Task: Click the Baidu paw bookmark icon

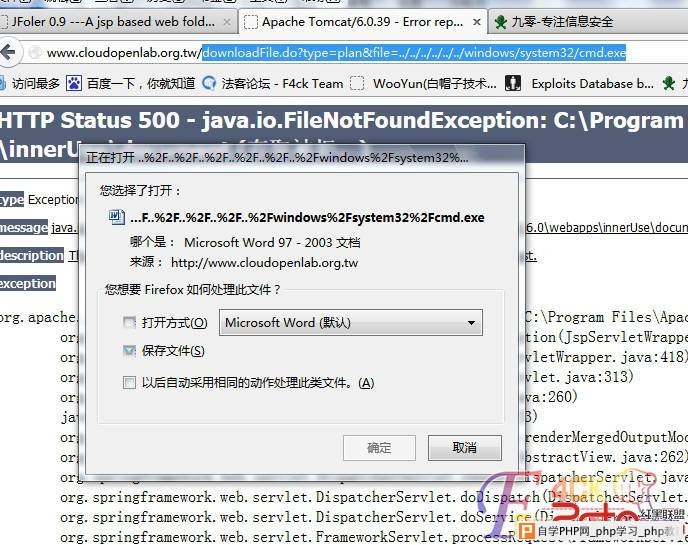Action: tap(74, 83)
